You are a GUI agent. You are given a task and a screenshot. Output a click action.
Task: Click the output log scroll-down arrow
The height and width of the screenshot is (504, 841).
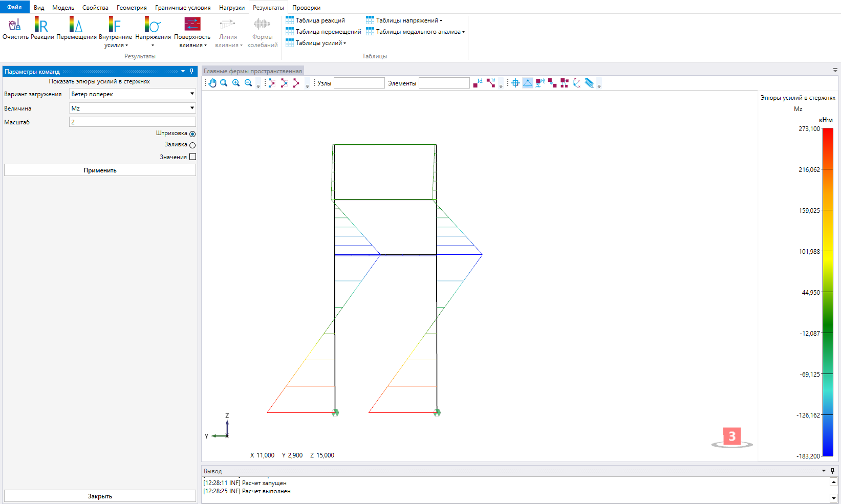[833, 498]
